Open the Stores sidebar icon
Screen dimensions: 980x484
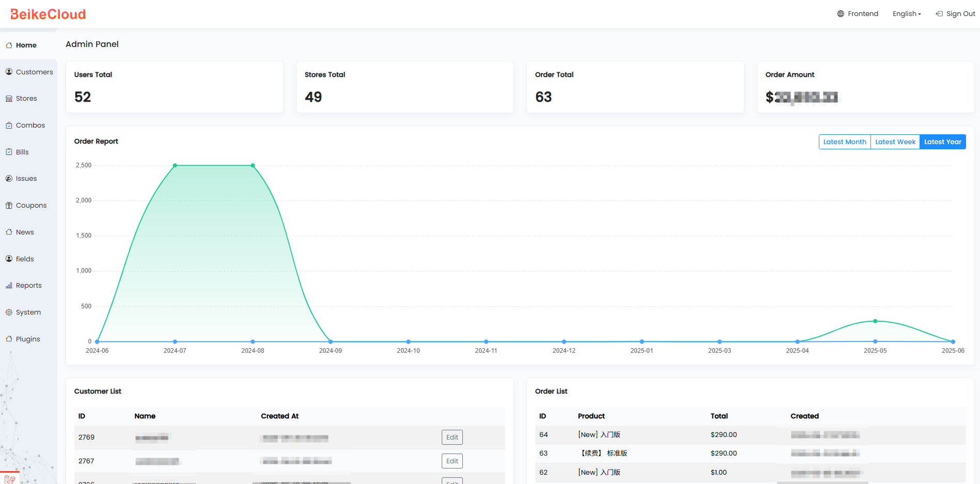click(x=9, y=99)
